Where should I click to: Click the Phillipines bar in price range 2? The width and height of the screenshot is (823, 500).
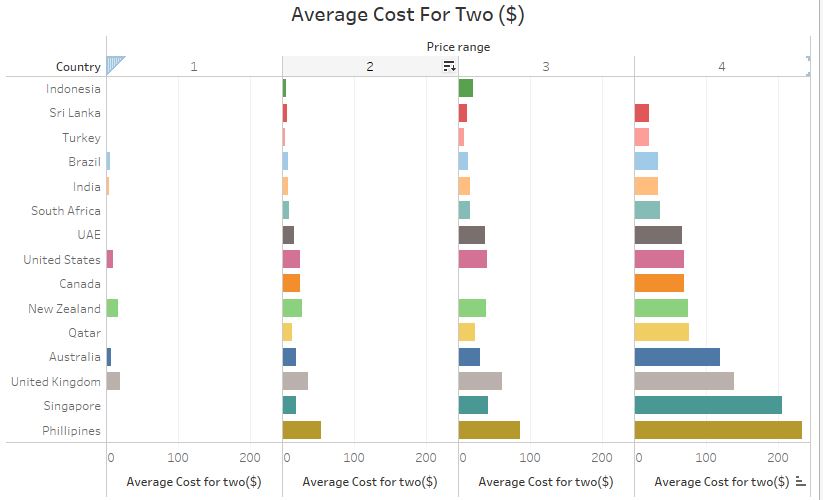click(x=302, y=430)
